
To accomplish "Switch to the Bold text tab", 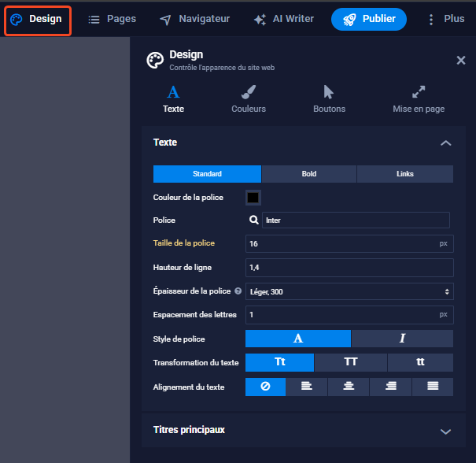I will pyautogui.click(x=308, y=174).
